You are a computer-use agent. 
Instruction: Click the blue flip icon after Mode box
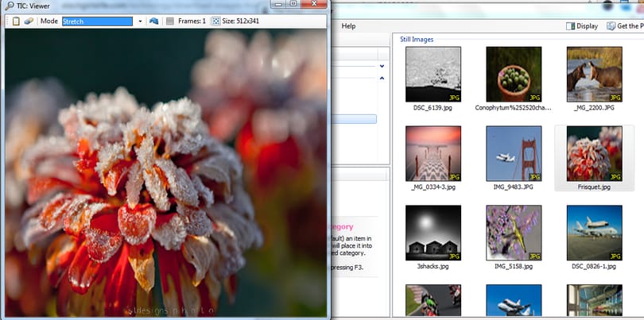click(153, 21)
